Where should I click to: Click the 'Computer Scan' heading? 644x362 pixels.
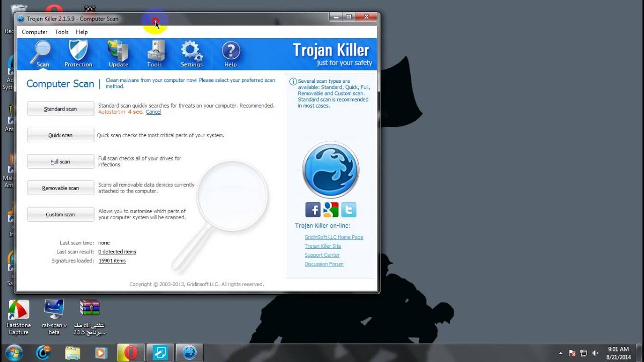(60, 84)
